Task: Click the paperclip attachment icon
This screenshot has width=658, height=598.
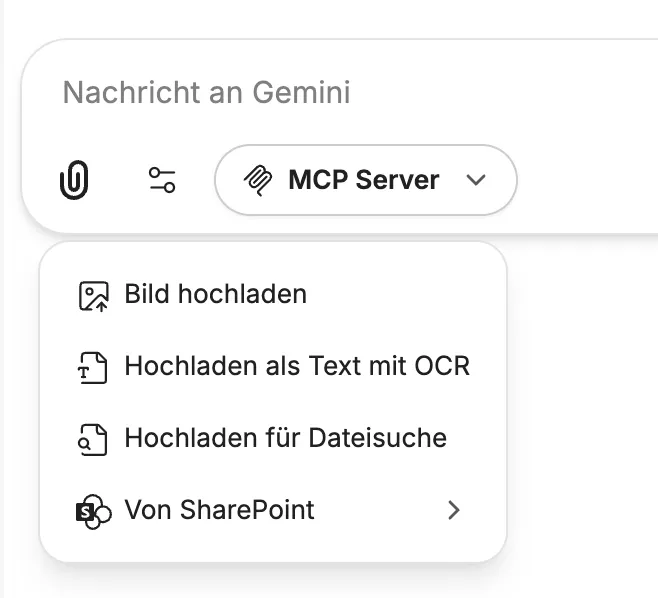Action: coord(74,181)
